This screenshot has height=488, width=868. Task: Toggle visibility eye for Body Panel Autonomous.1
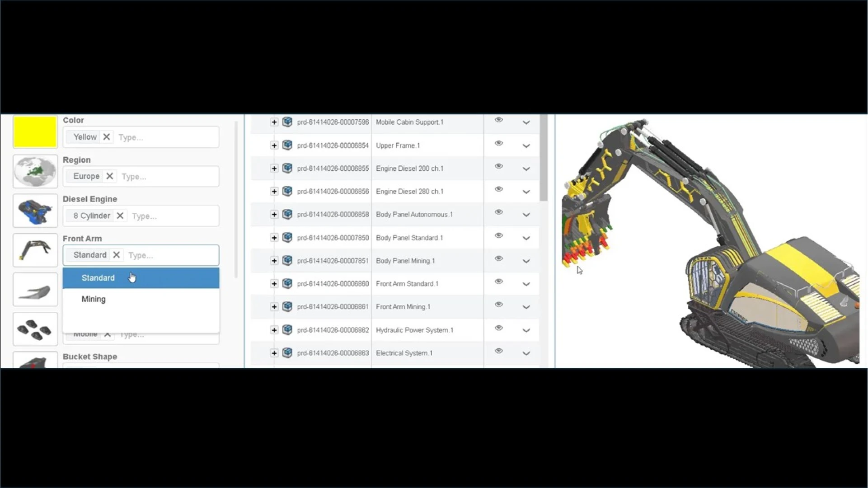point(499,212)
